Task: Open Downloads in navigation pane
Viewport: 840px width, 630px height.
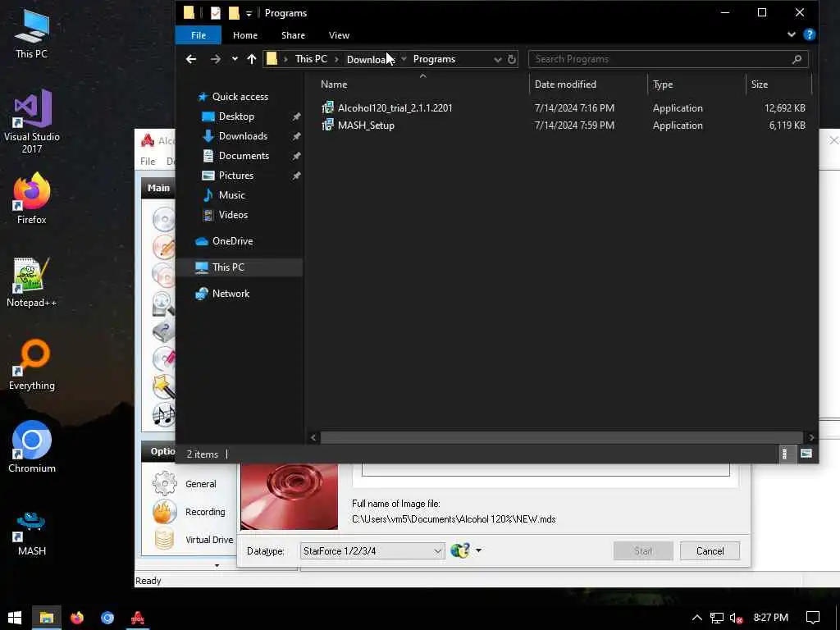Action: coord(243,136)
